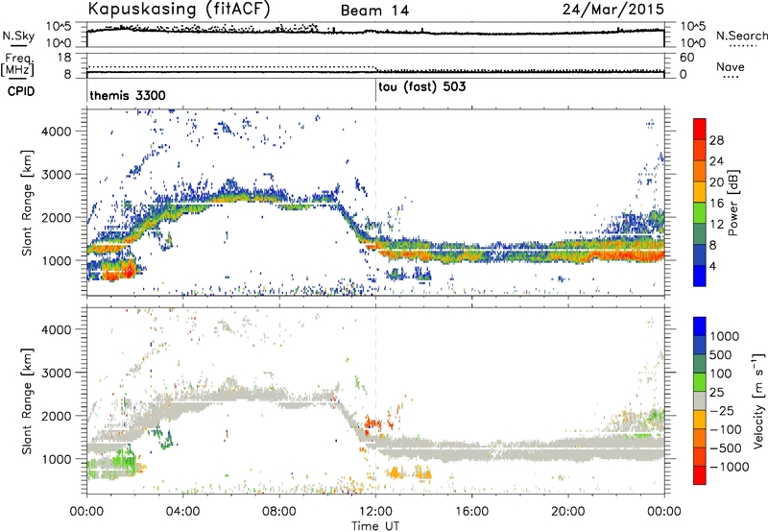Viewport: 768px width, 532px height.
Task: Click the 'Power [dB]' colorbar title
Action: [x=732, y=203]
